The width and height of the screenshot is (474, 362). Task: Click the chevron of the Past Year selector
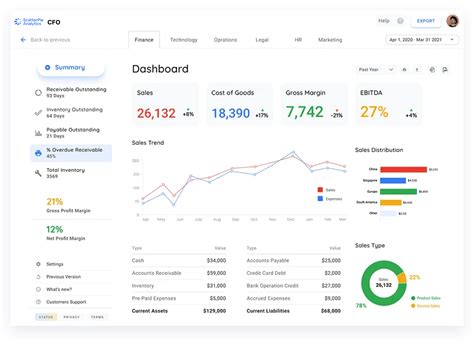coord(391,70)
